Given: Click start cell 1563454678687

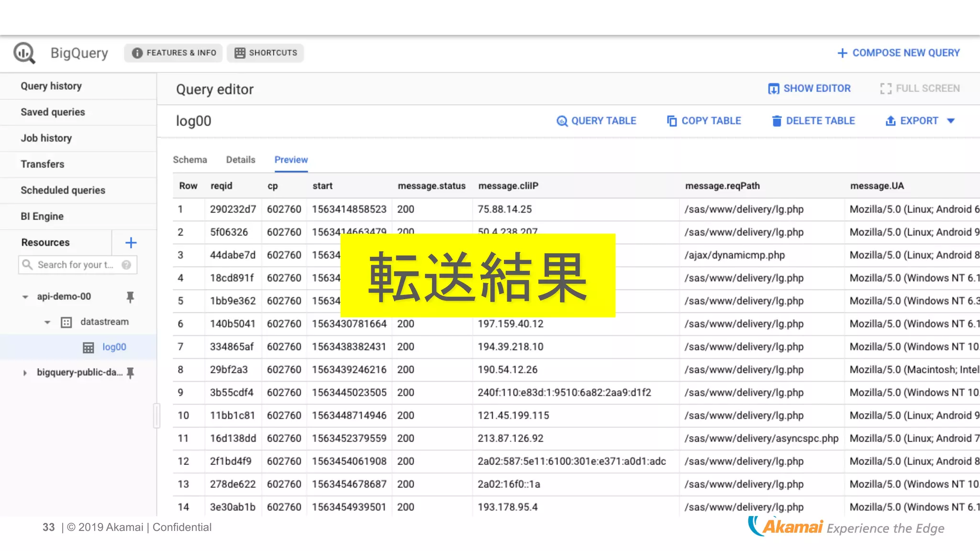Looking at the screenshot, I should point(349,485).
